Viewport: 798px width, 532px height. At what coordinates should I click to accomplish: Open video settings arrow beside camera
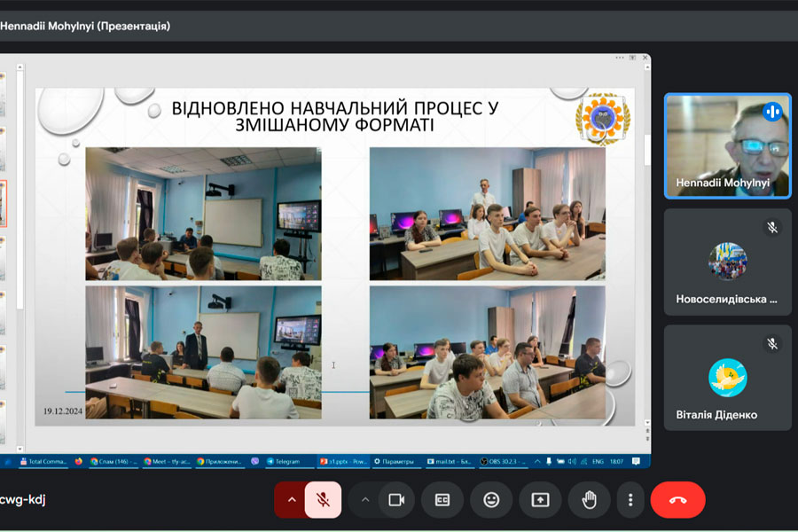[x=365, y=500]
